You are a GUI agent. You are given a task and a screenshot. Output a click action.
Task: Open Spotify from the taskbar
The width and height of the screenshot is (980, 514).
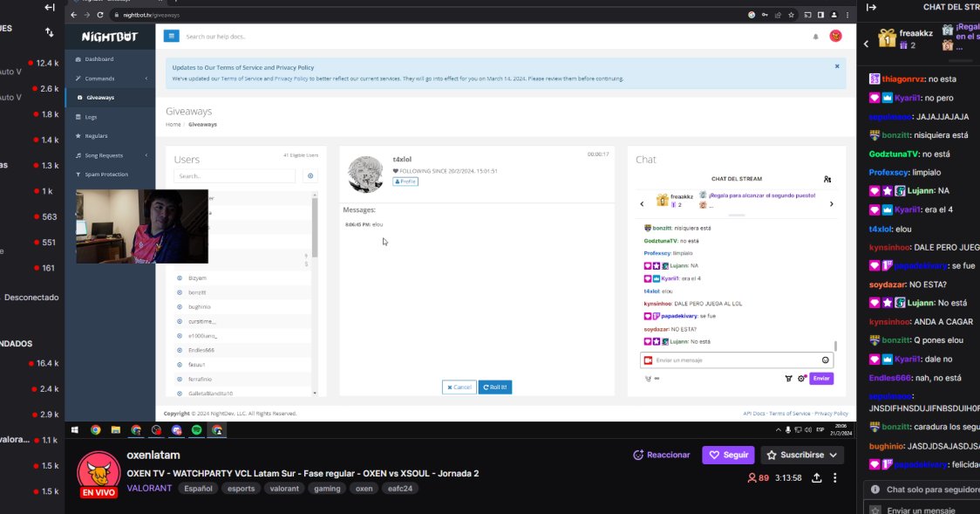[197, 430]
